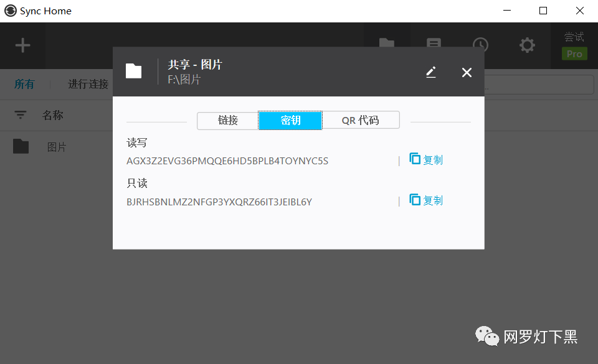
Task: Maximize the Sync Home window
Action: tap(543, 11)
